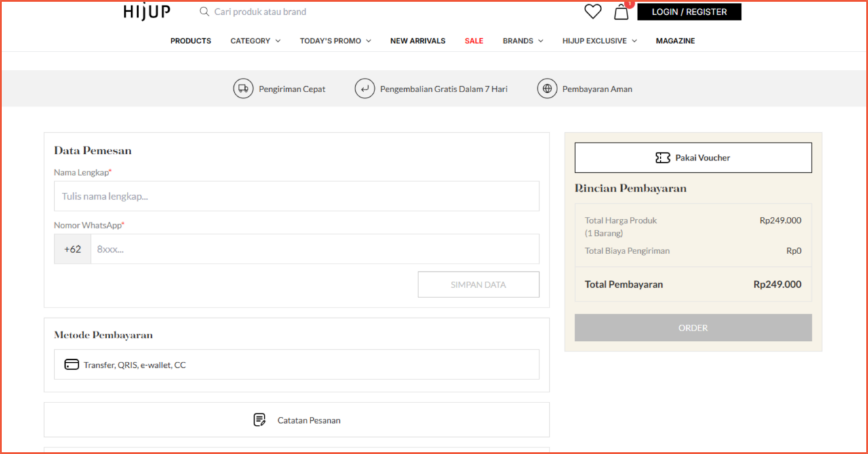Open the shopping bag cart icon

(621, 12)
